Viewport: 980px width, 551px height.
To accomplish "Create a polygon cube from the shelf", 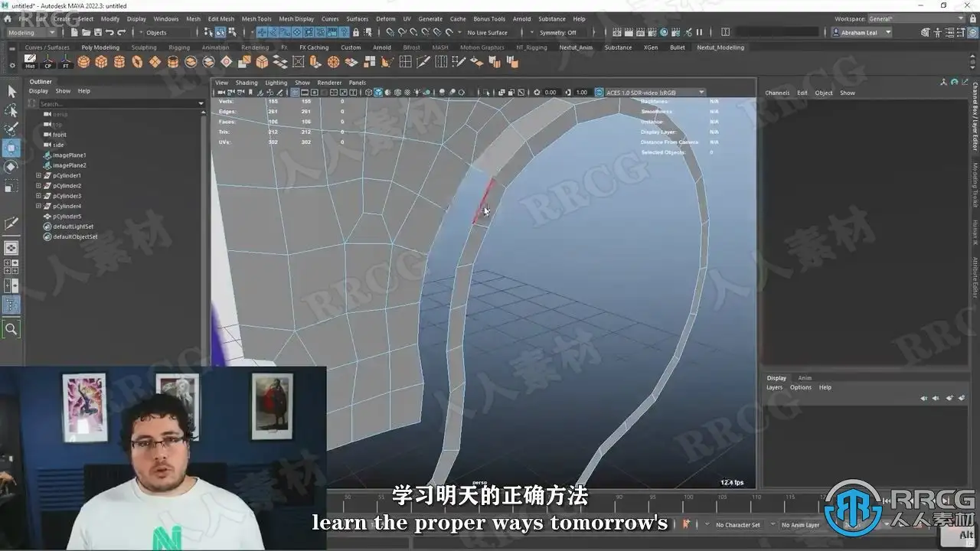I will (x=101, y=62).
